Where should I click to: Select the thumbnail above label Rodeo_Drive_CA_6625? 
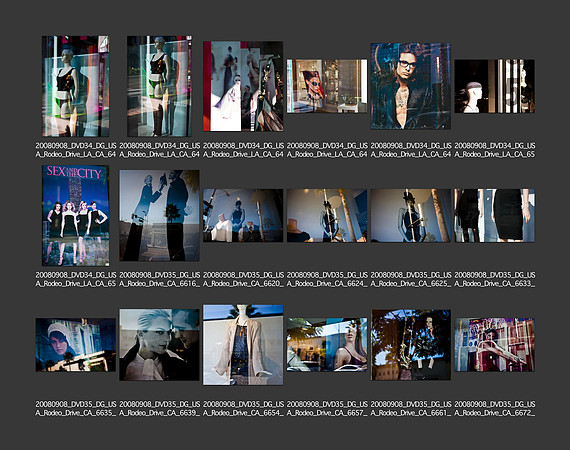pos(411,216)
